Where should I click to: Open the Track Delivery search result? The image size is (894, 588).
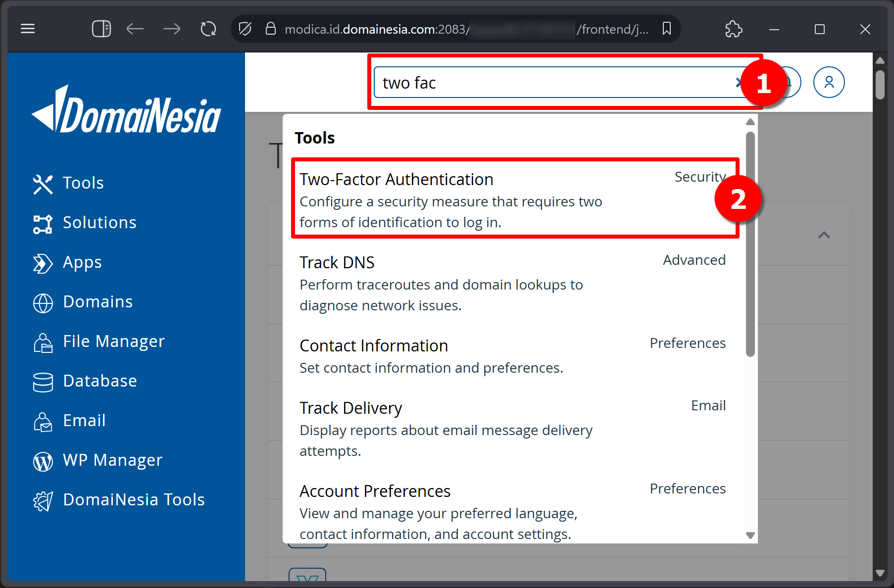coord(513,429)
